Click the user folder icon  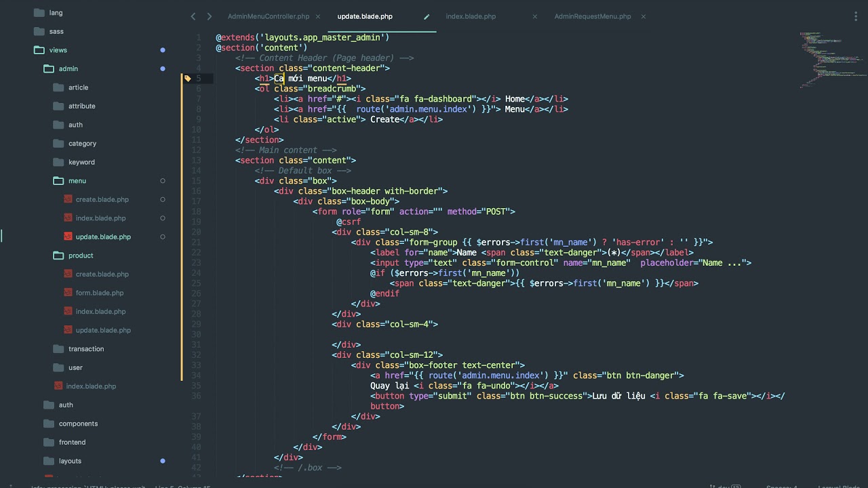coord(58,367)
